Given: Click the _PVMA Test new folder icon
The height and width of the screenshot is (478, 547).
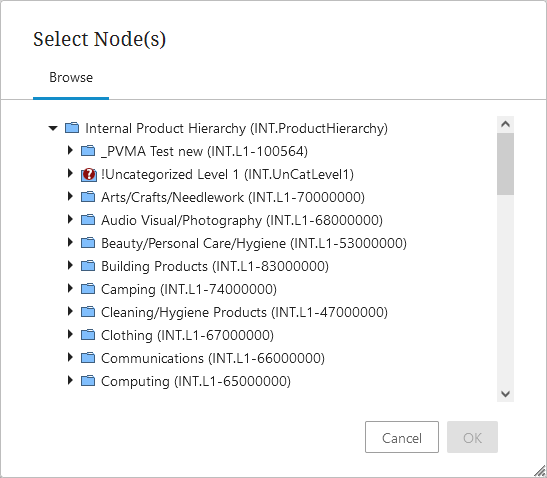Looking at the screenshot, I should 88,151.
